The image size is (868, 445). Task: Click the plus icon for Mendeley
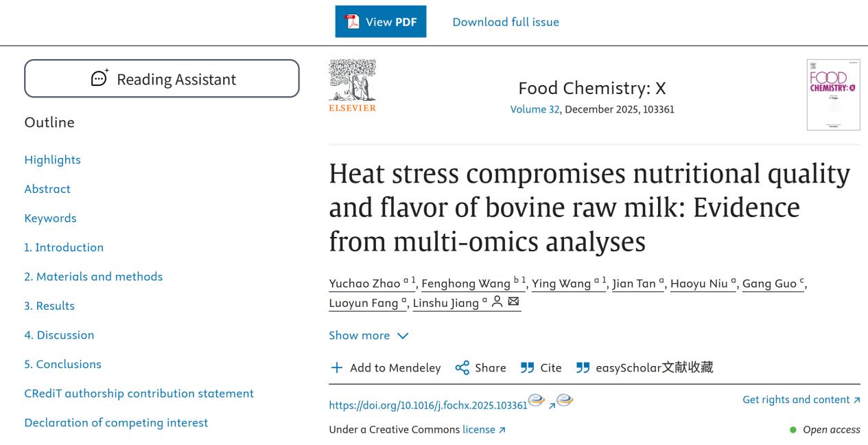point(337,368)
